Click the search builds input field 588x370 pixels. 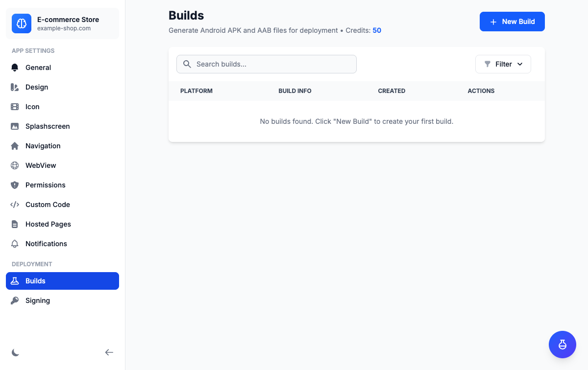(x=266, y=64)
